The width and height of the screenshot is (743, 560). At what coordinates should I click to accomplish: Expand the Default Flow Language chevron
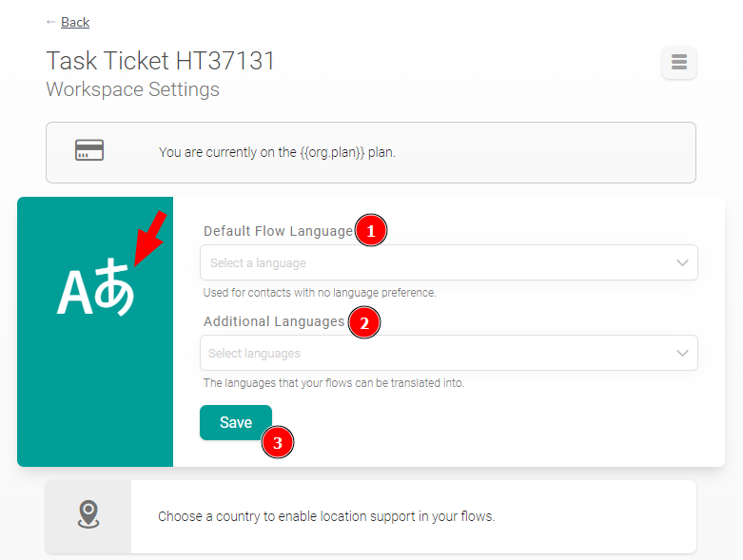click(682, 262)
